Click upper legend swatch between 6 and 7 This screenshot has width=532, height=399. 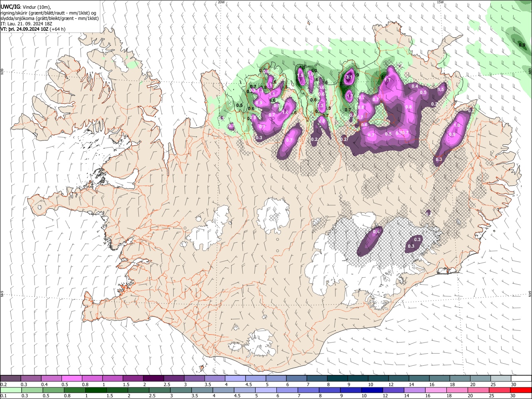(296, 379)
